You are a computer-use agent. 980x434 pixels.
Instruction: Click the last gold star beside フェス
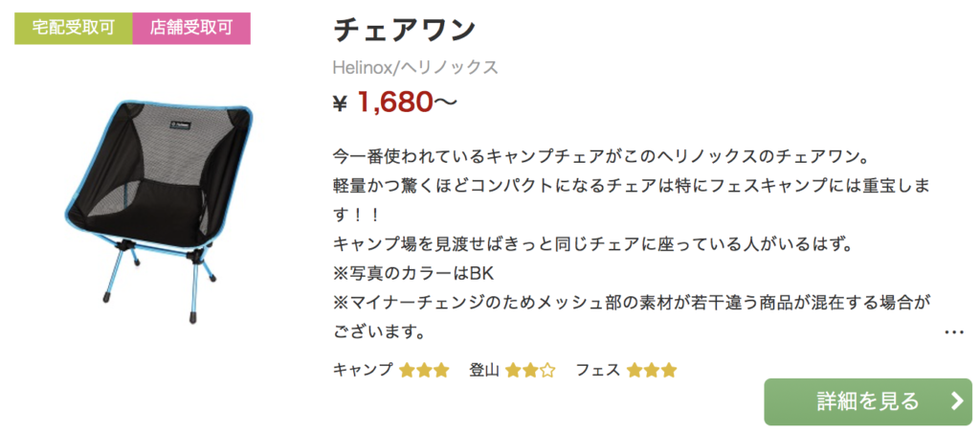point(669,370)
